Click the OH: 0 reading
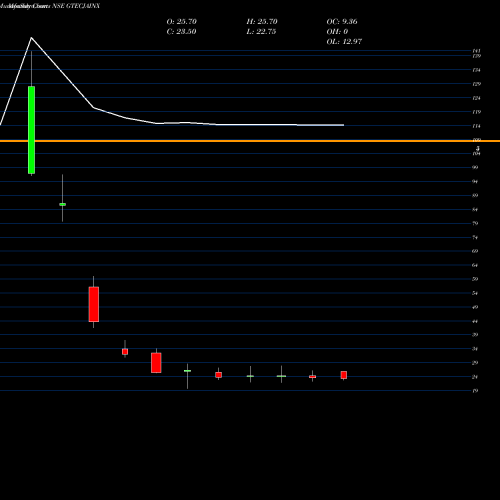The width and height of the screenshot is (500, 500). [337, 32]
